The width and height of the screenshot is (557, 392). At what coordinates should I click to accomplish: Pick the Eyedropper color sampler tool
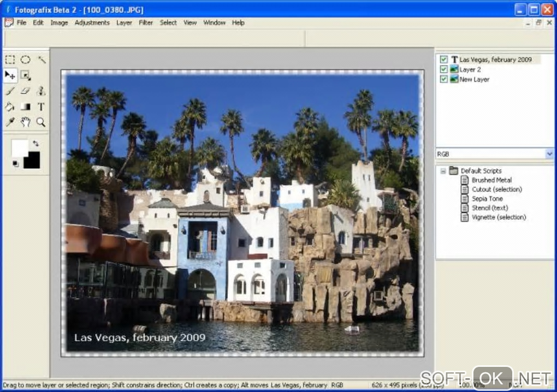coord(10,122)
